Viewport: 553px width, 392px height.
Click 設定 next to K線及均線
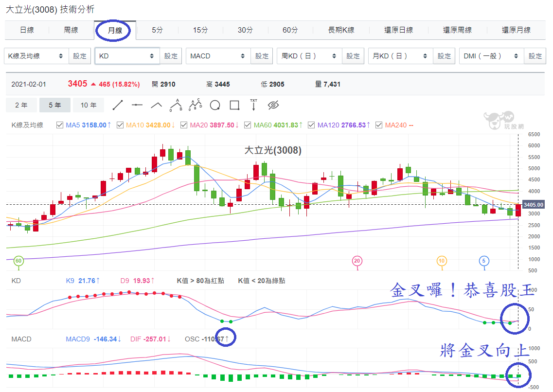[x=80, y=56]
